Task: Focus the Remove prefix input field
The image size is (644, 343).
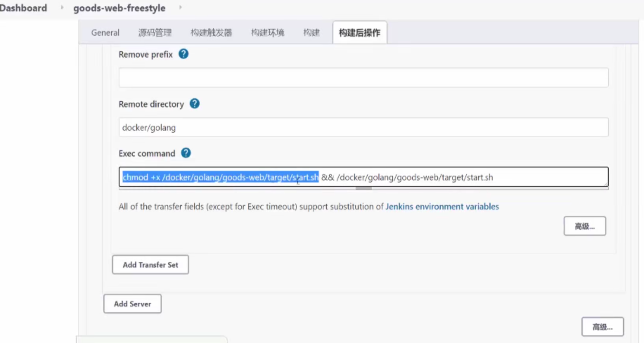Action: (363, 77)
